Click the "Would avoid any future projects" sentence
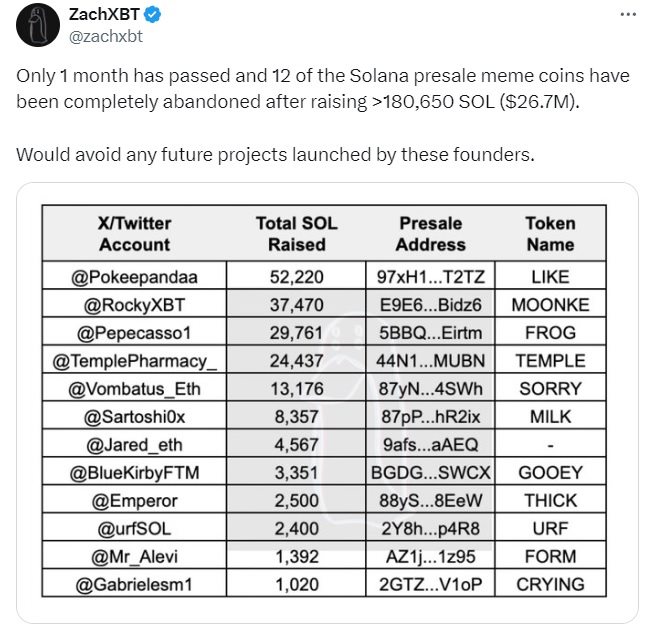 click(276, 155)
